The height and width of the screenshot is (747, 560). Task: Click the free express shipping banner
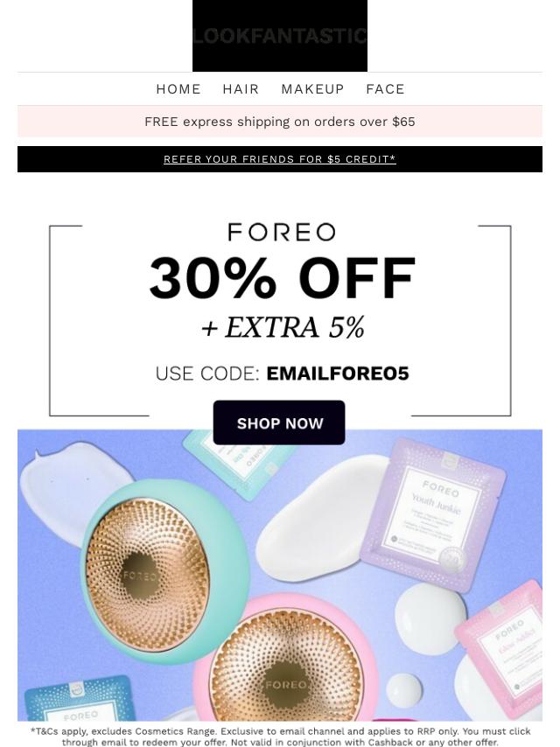[280, 122]
